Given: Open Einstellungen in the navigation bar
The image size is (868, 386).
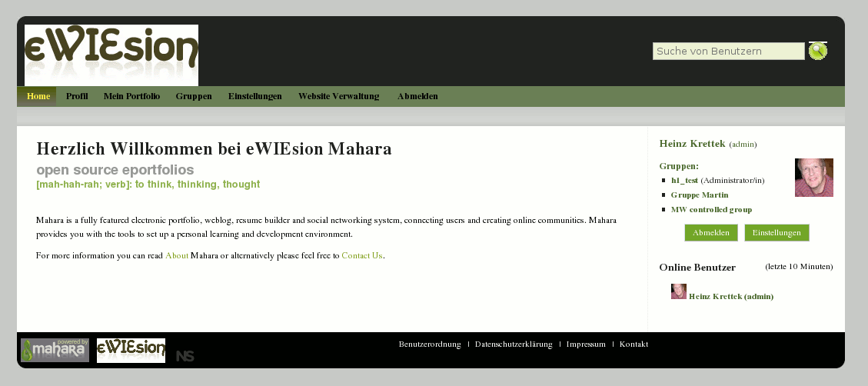Looking at the screenshot, I should coord(255,96).
